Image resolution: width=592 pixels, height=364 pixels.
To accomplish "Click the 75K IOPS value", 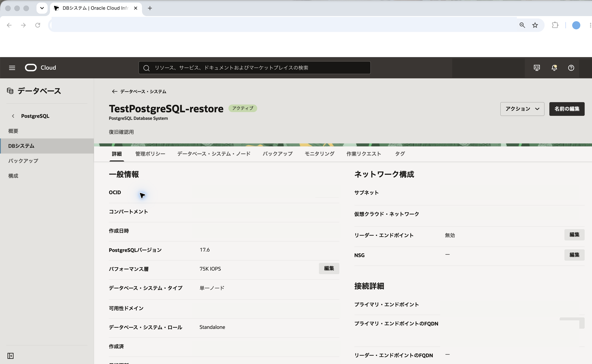I will point(210,269).
